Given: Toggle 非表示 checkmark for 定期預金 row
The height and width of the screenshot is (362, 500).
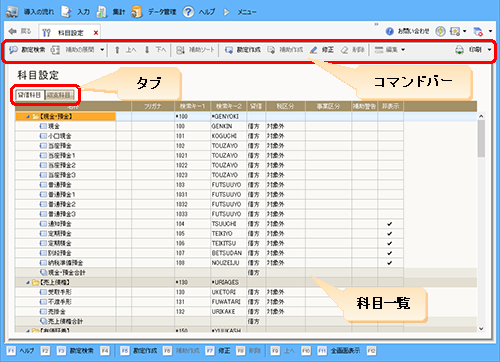Looking at the screenshot, I should tap(389, 234).
